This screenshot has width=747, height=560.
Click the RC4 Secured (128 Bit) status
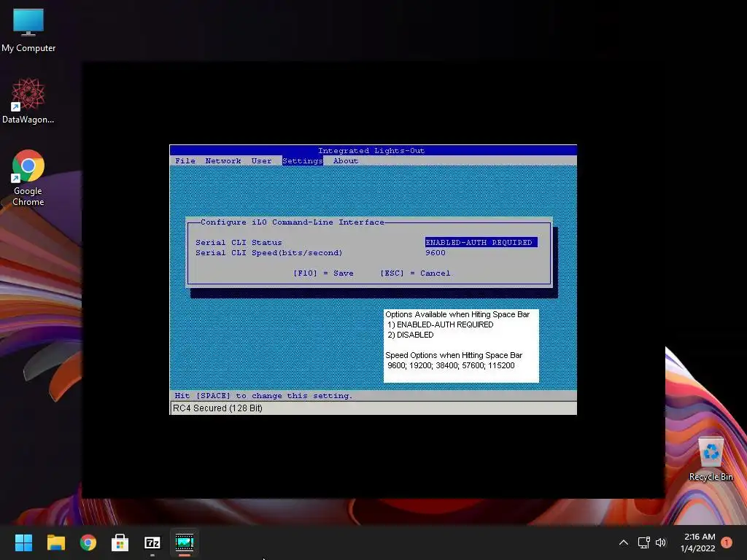pyautogui.click(x=217, y=408)
